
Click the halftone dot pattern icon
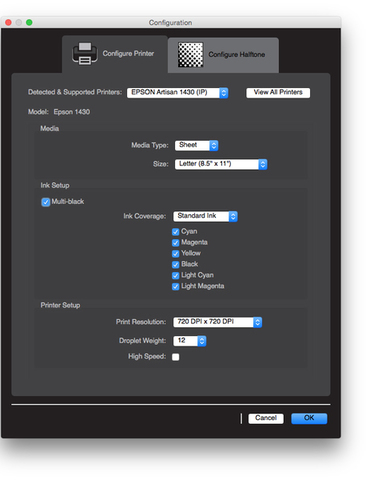(190, 55)
